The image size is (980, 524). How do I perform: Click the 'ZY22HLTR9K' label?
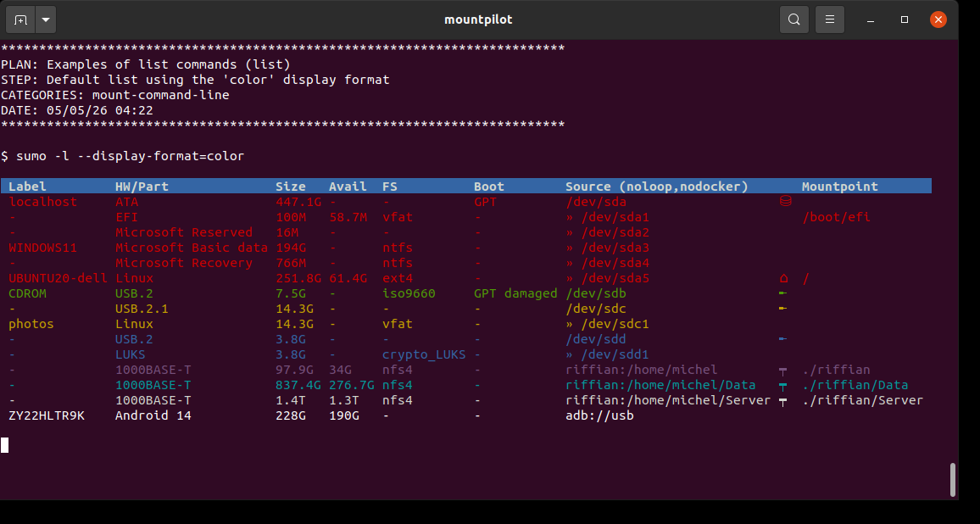47,415
